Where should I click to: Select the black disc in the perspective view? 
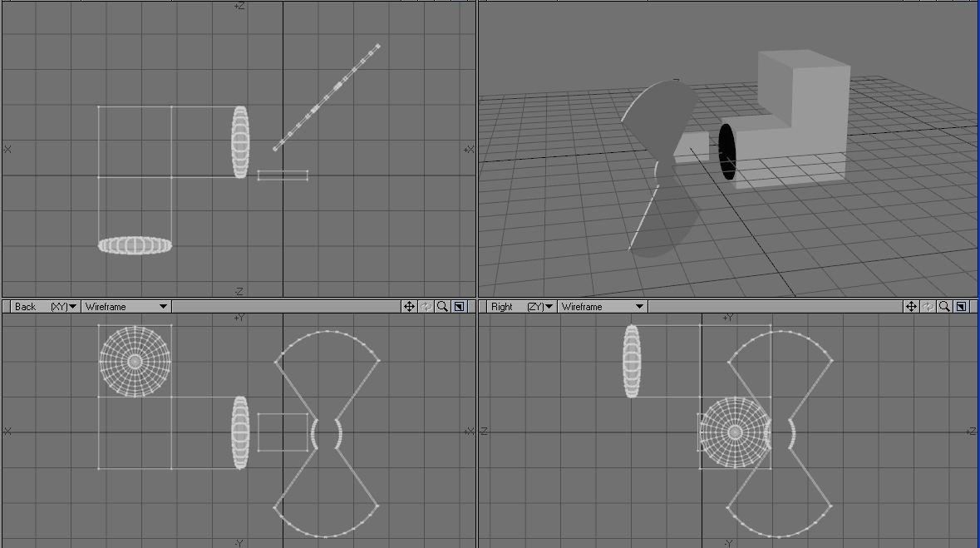tap(726, 151)
